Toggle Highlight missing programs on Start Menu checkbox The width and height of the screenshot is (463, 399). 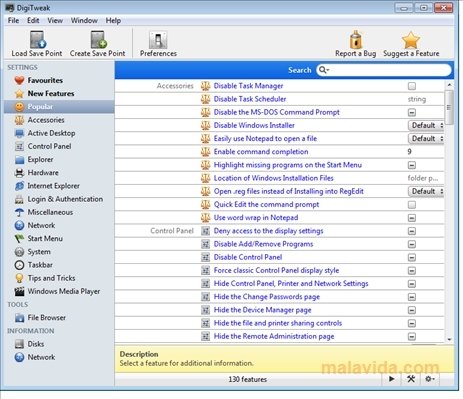click(412, 165)
